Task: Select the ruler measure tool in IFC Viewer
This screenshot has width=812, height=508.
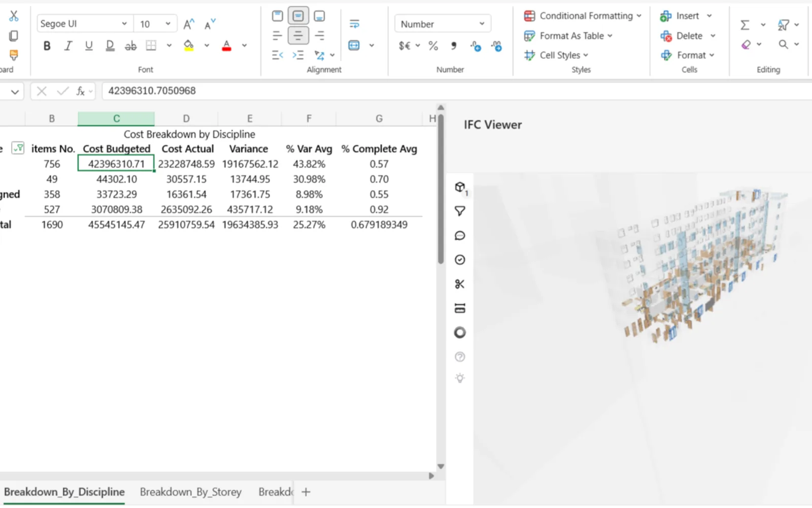Action: pos(460,308)
